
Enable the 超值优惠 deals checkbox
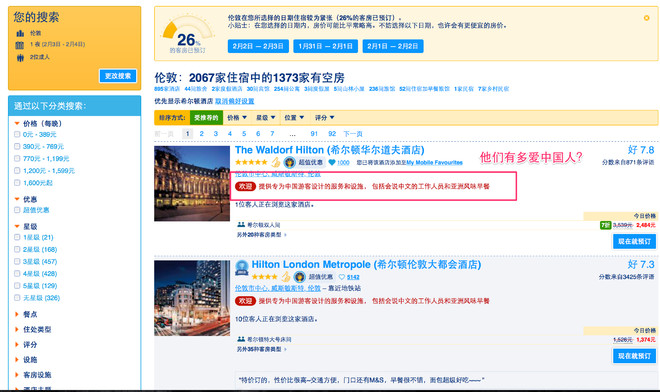pyautogui.click(x=17, y=210)
